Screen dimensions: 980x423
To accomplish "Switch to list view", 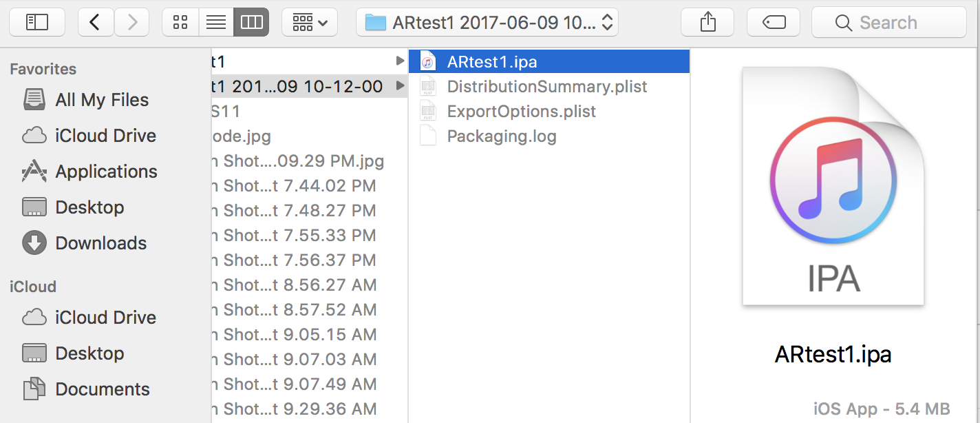I will [x=216, y=23].
